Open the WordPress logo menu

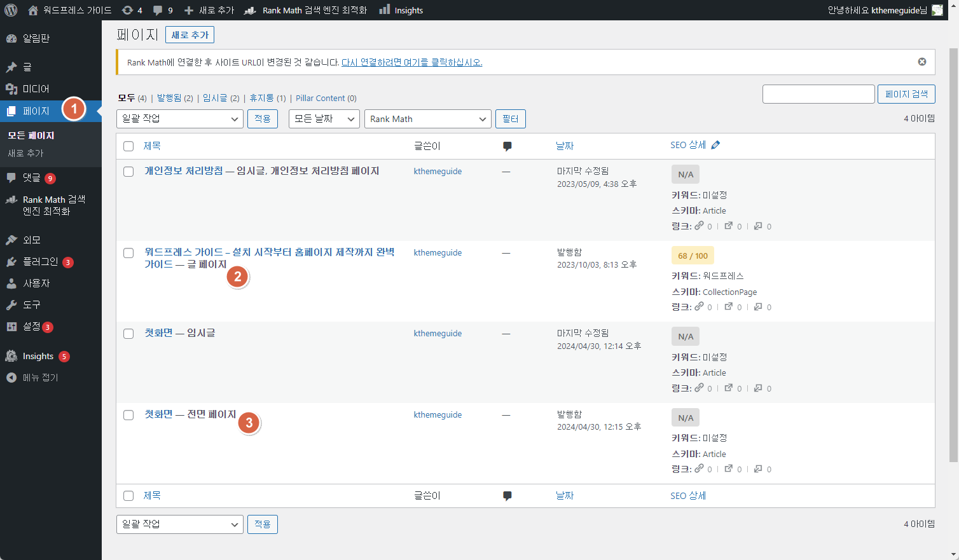[11, 10]
